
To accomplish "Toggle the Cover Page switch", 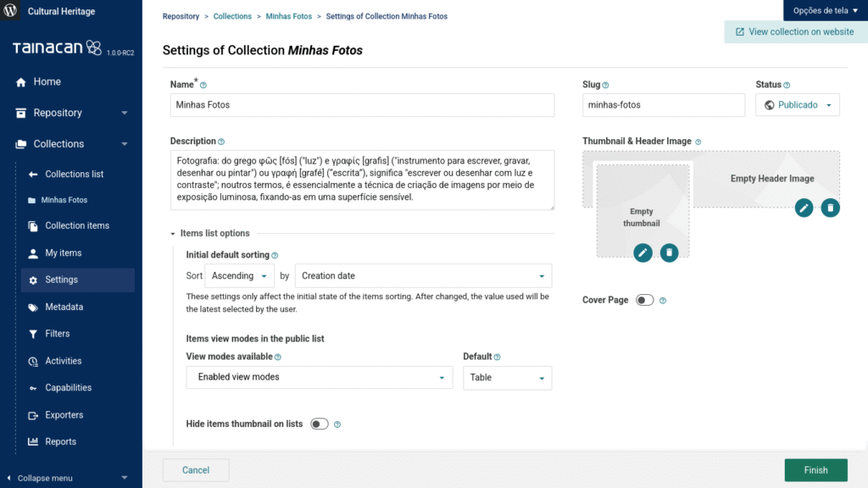I will click(x=644, y=300).
